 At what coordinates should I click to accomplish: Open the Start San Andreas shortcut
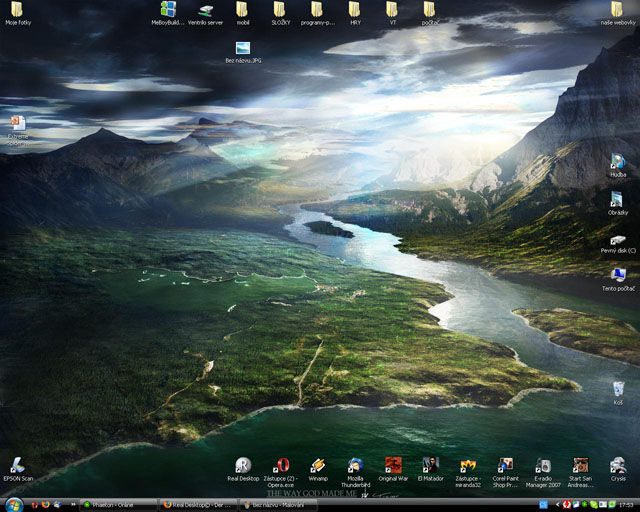click(x=580, y=465)
